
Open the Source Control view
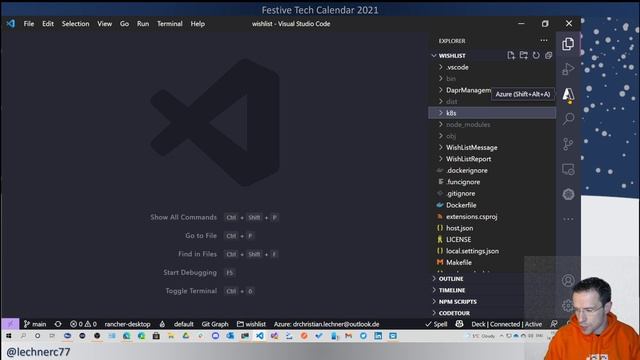568,144
